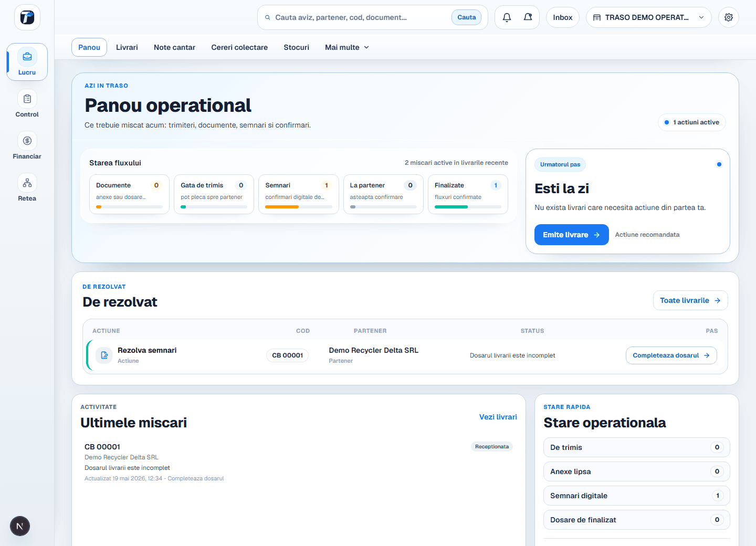Open the CB 00001 activity entry

pos(298,462)
